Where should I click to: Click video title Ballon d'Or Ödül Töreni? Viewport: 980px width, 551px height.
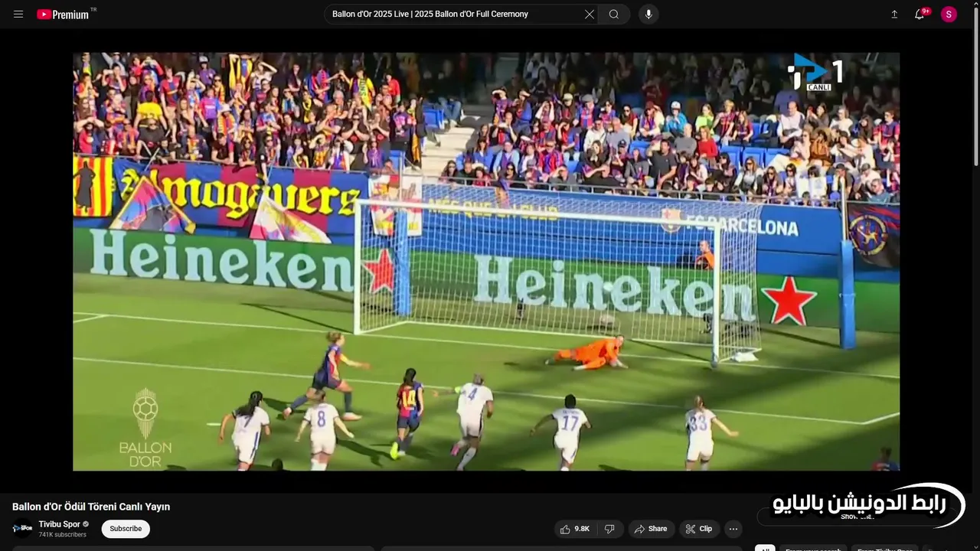point(91,507)
